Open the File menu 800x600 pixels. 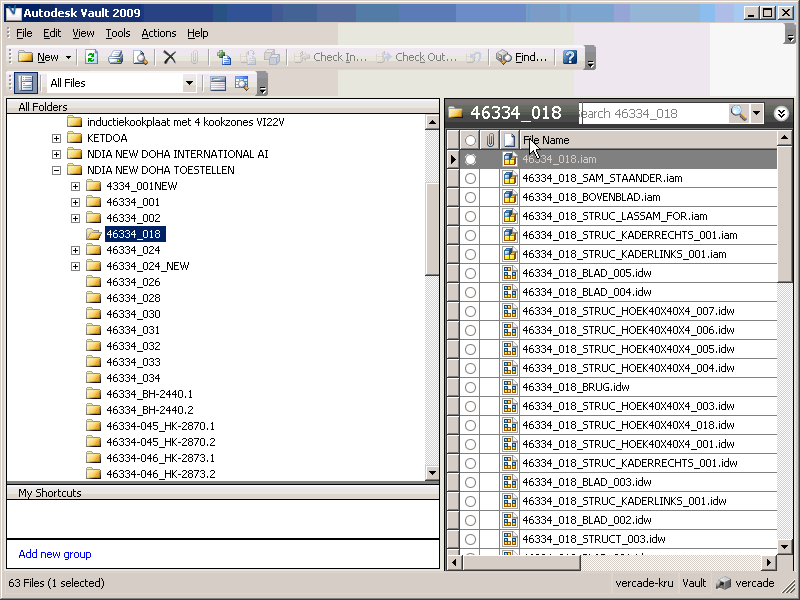[x=24, y=33]
